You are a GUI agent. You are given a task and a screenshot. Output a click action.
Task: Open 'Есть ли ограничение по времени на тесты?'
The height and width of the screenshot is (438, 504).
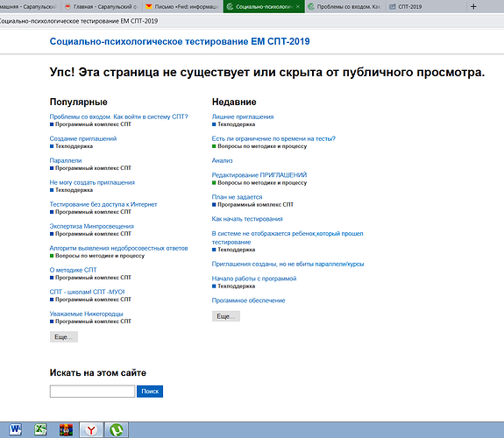point(273,138)
